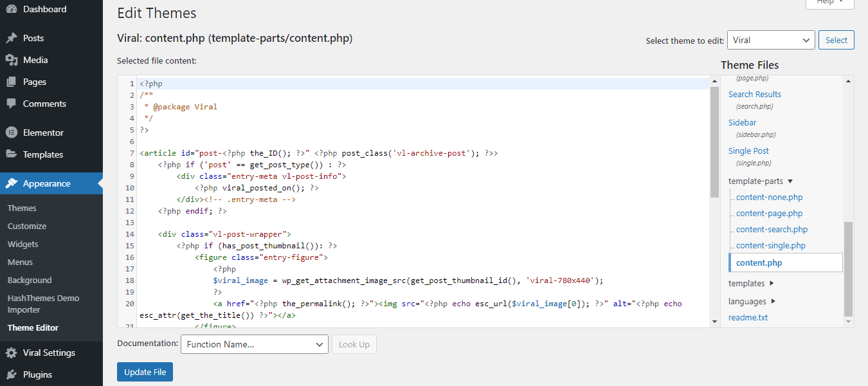Click the Posts pushpin icon

tap(12, 38)
